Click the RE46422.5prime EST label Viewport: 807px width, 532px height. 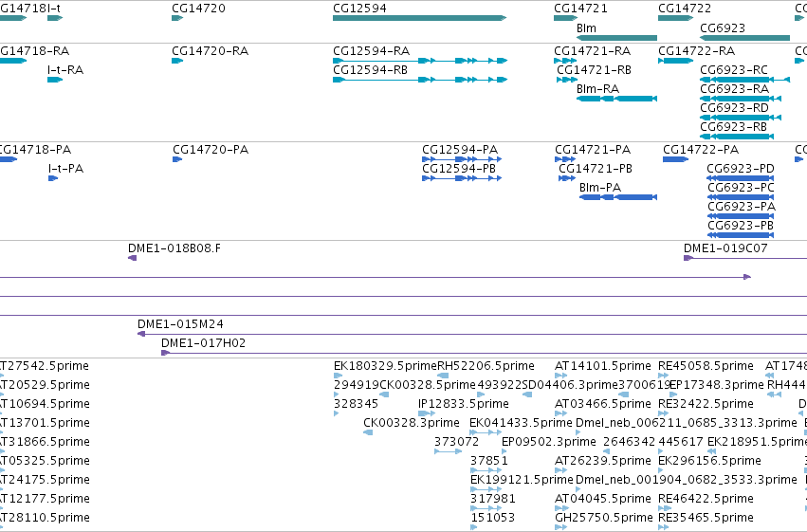(706, 499)
